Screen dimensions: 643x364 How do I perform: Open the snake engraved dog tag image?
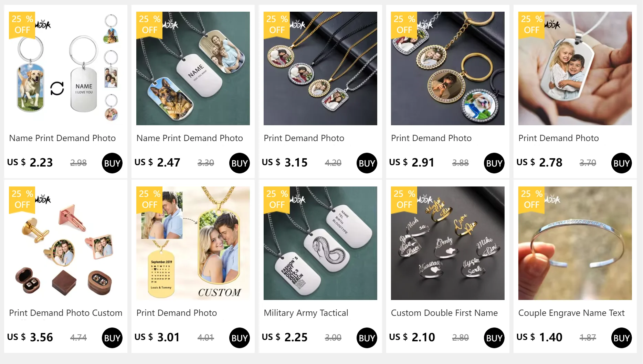(x=320, y=243)
